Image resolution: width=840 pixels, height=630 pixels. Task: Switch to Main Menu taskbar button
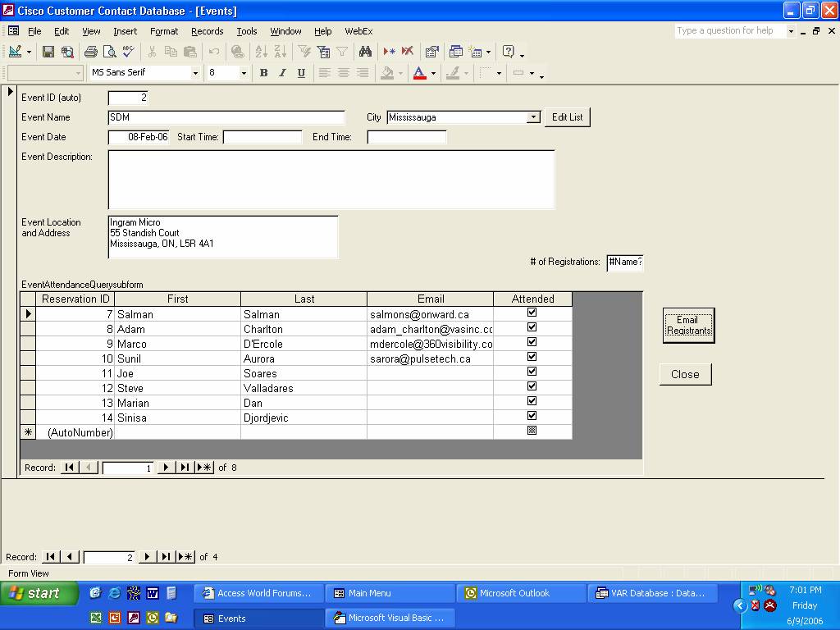390,593
